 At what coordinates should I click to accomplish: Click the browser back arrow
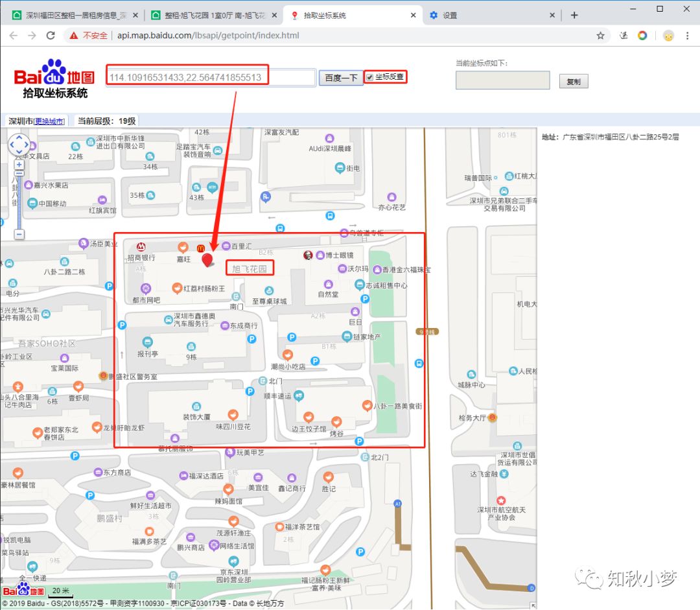coord(14,35)
